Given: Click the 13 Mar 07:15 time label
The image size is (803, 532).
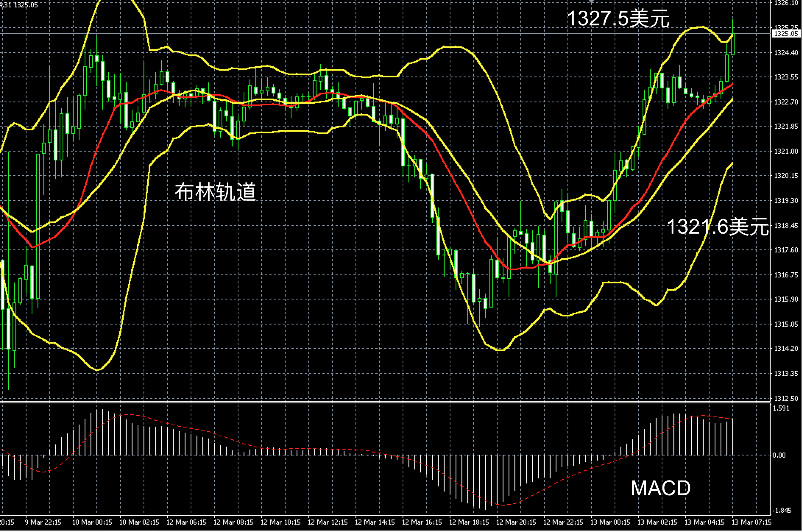Looking at the screenshot, I should pyautogui.click(x=751, y=522).
